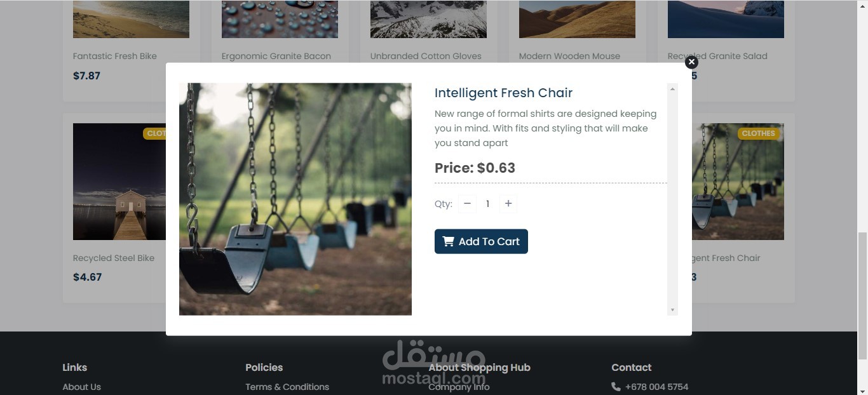Open the About Us footer link

81,387
